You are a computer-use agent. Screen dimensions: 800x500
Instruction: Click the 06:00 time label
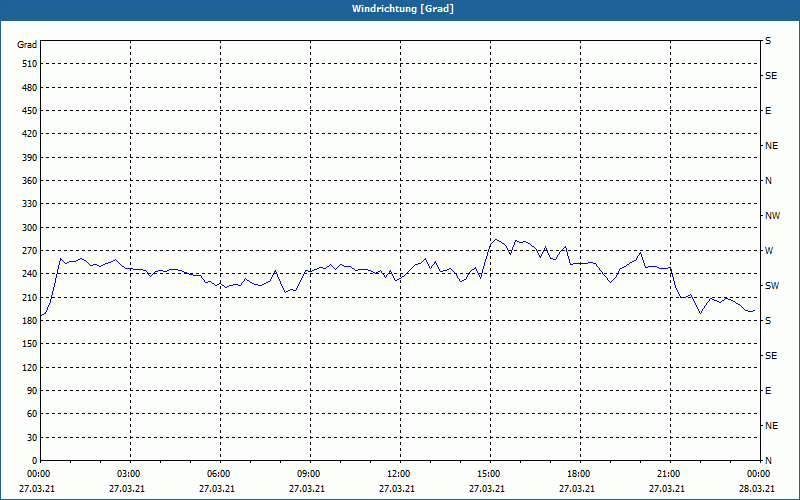pos(218,474)
